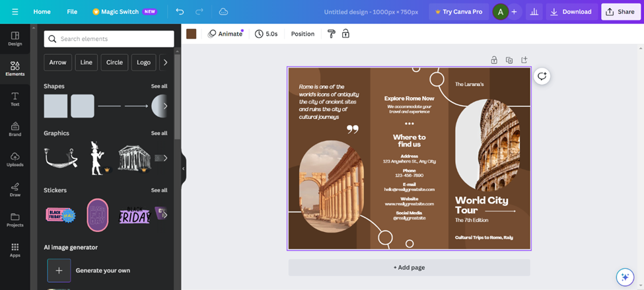Undo the last action

pyautogui.click(x=180, y=11)
